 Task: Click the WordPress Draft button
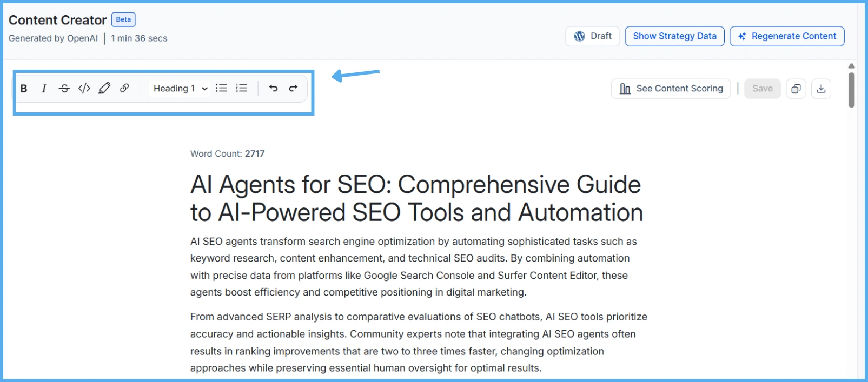click(593, 36)
